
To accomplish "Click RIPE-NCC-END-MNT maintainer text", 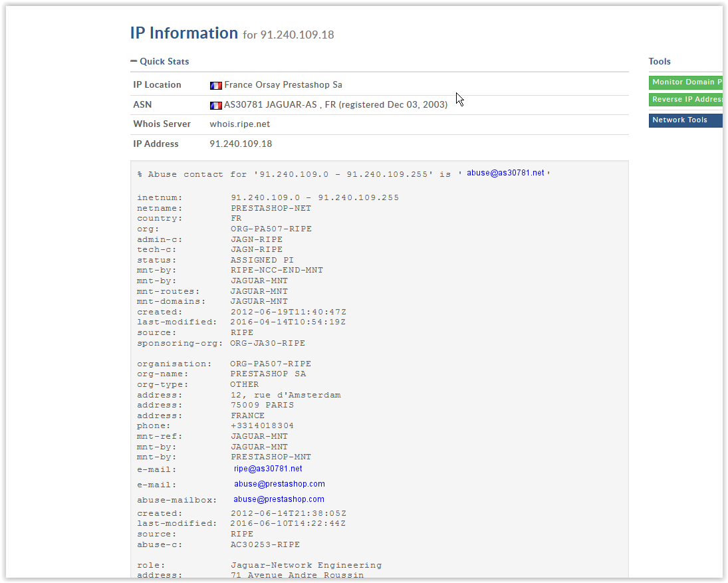I will [277, 270].
